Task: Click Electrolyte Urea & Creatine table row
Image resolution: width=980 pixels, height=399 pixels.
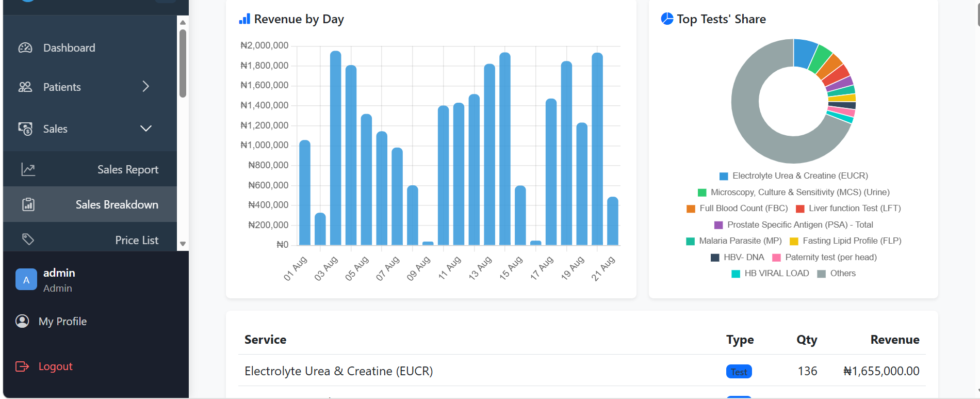Action: (x=582, y=371)
